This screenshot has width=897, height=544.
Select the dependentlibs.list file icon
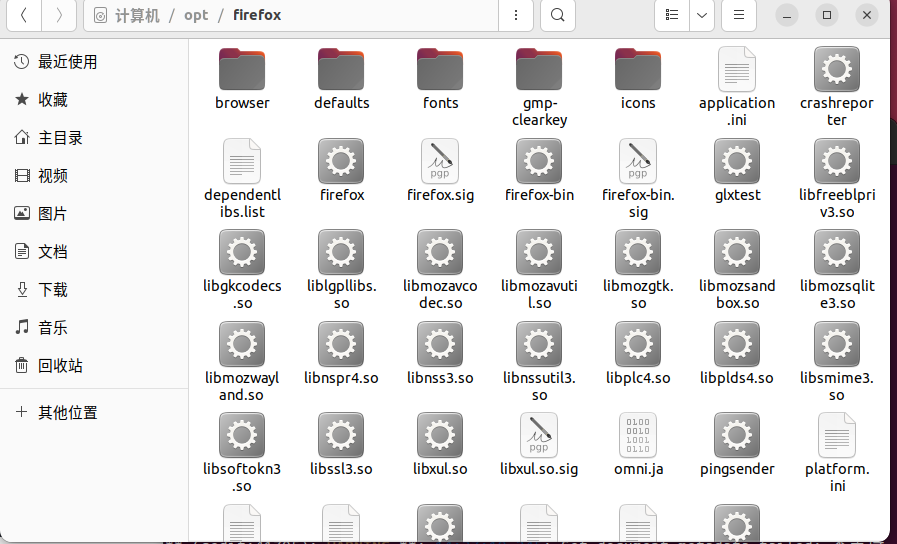242,161
